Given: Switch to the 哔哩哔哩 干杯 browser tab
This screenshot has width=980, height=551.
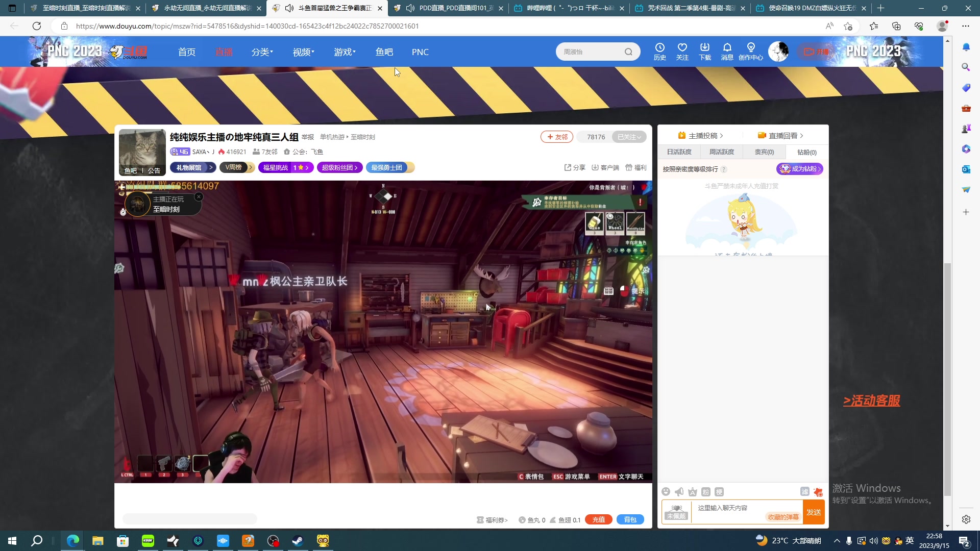Looking at the screenshot, I should (570, 8).
